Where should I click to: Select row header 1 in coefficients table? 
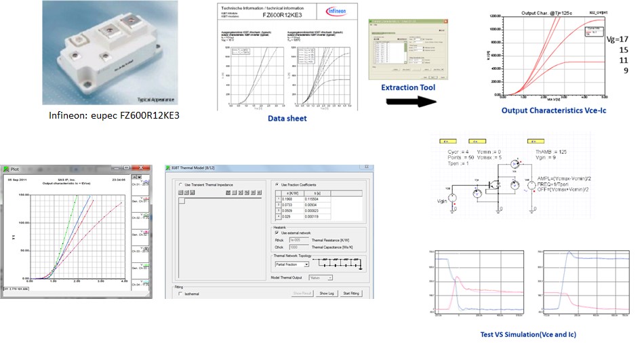(x=278, y=199)
